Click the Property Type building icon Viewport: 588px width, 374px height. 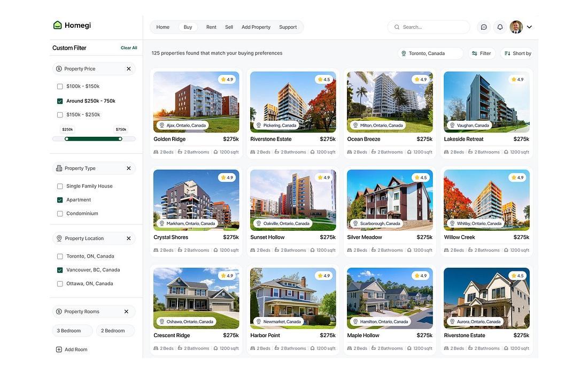tap(59, 168)
